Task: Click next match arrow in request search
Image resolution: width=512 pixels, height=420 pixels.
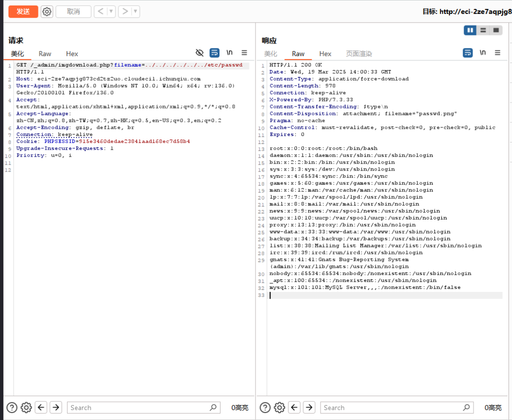Action: 56,407
